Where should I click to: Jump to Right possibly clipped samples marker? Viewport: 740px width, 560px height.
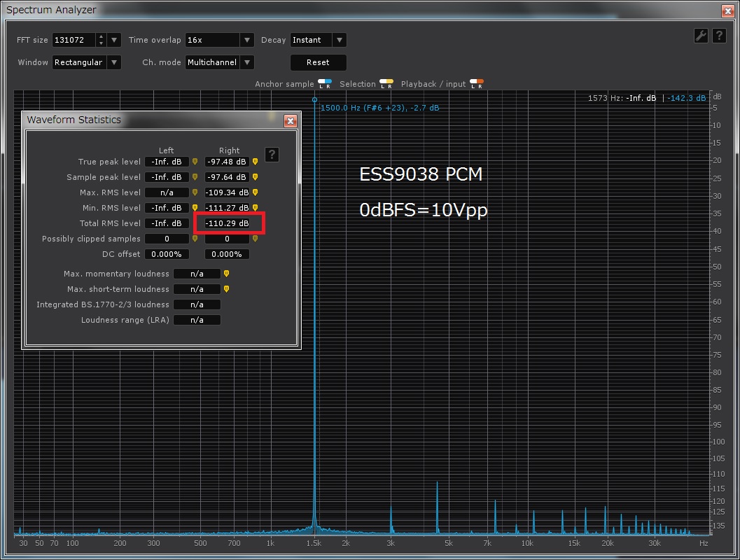pos(256,239)
